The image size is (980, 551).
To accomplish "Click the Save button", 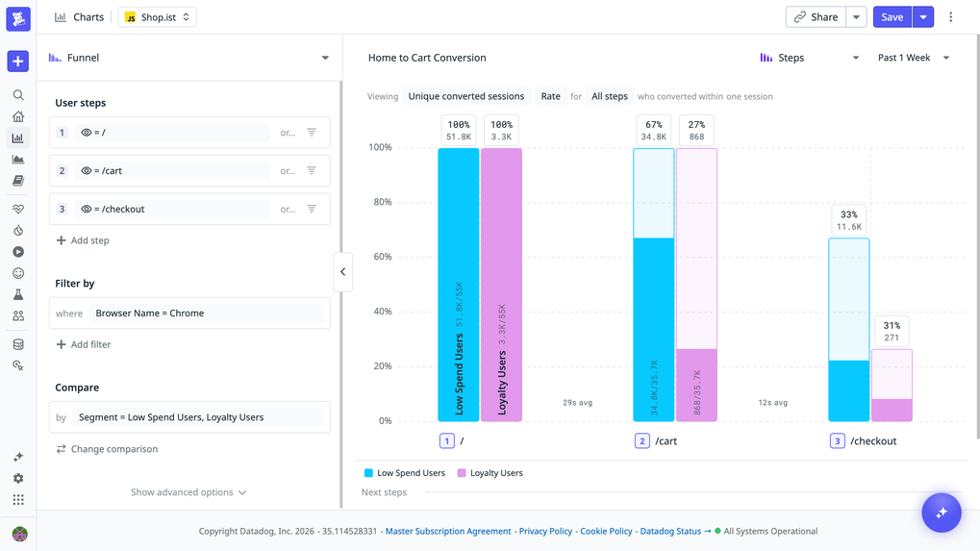I will pyautogui.click(x=892, y=17).
